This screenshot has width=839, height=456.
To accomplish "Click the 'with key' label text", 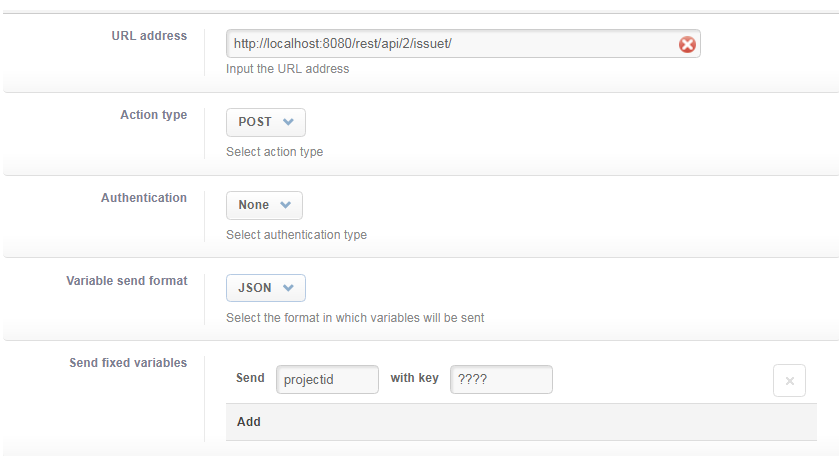I will click(x=415, y=378).
